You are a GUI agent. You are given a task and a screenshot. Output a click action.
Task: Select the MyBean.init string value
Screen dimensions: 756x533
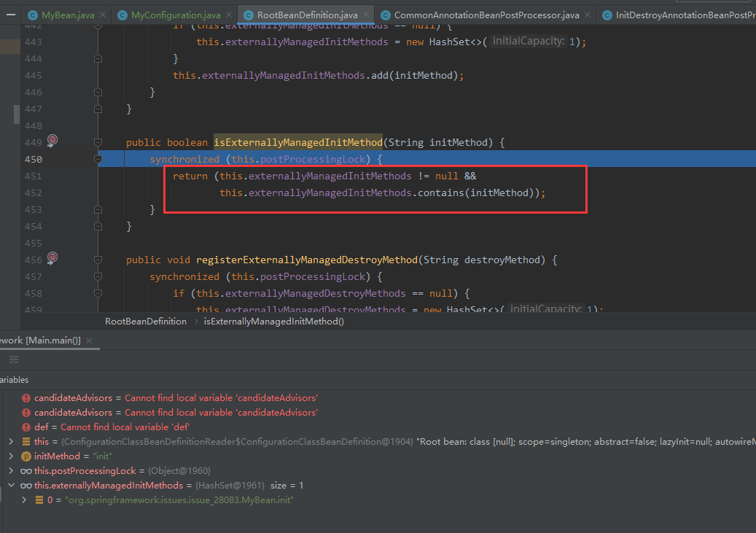tap(179, 499)
